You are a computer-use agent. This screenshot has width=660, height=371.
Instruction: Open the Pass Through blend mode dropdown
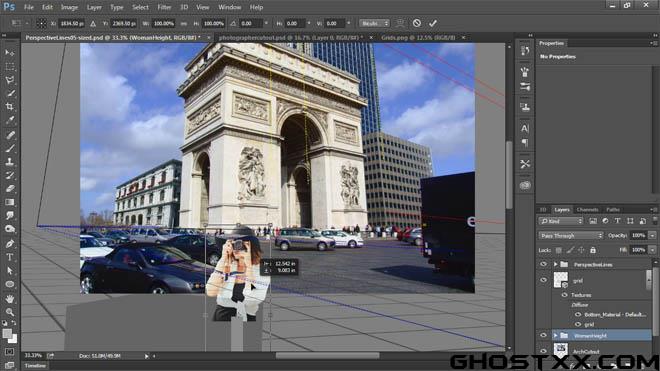[x=570, y=235]
